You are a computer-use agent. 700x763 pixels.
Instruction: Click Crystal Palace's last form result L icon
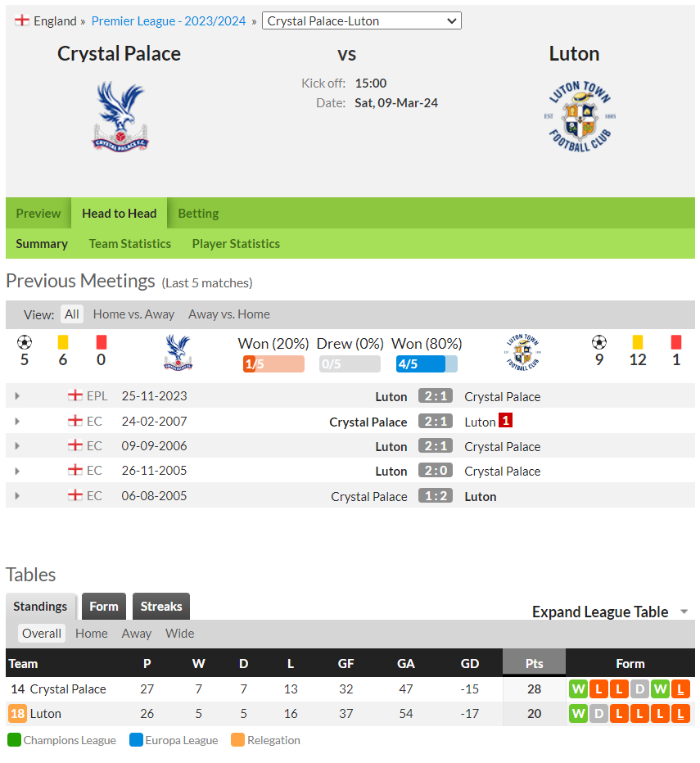pyautogui.click(x=680, y=689)
